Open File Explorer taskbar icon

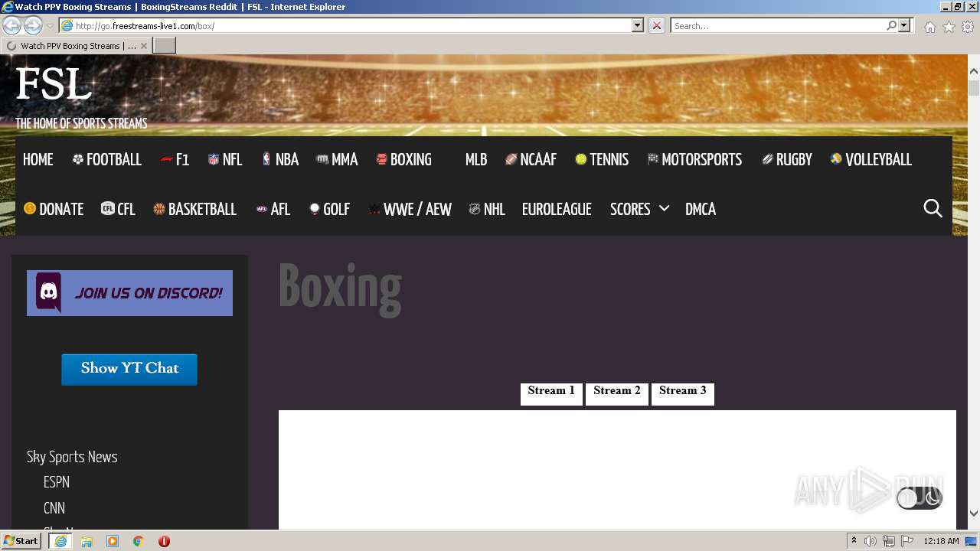(87, 541)
